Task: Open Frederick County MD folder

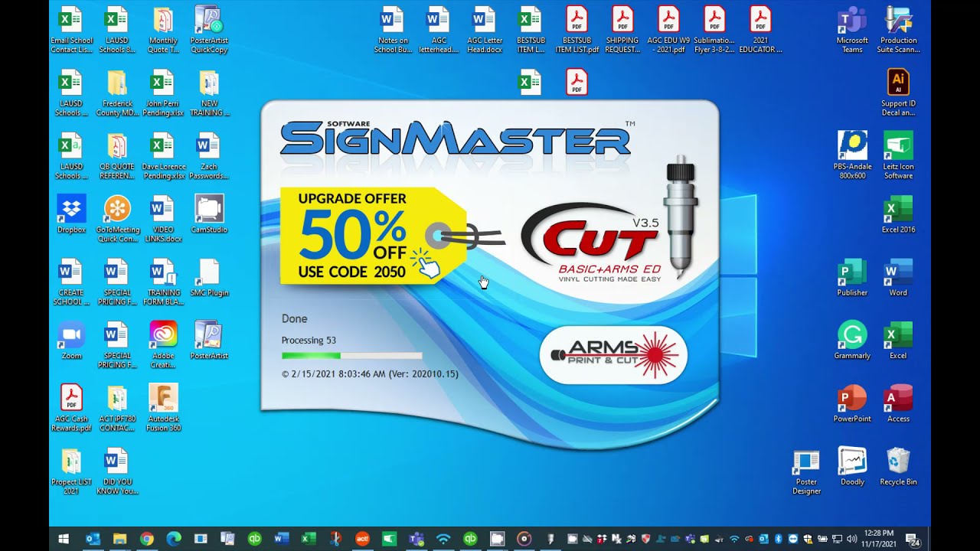Action: [117, 93]
